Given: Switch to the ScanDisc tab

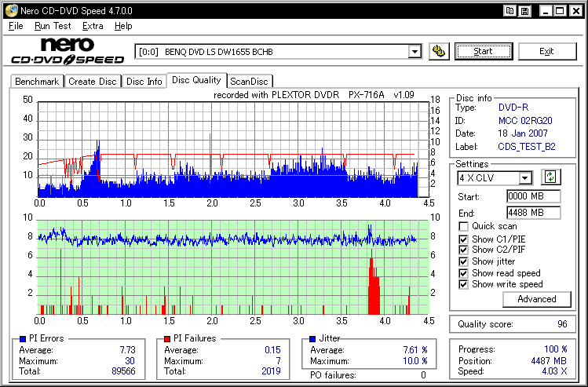Looking at the screenshot, I should 248,81.
